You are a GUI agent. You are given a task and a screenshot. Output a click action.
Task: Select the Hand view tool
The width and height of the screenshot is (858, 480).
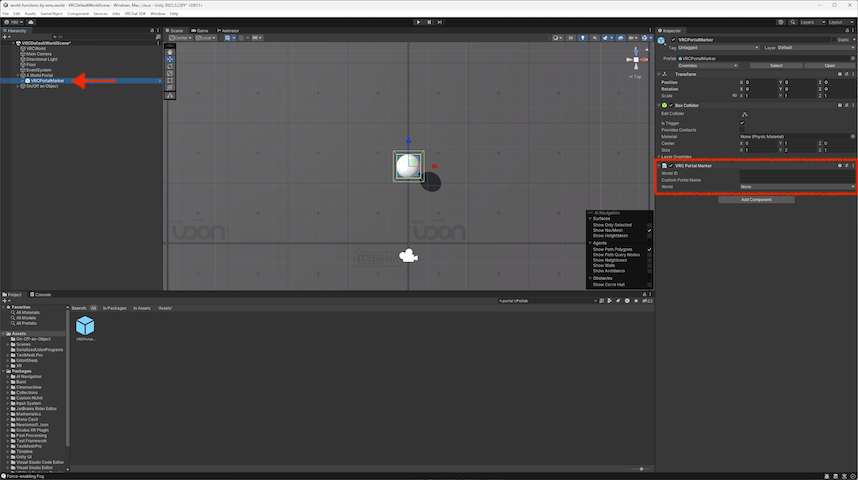(170, 52)
